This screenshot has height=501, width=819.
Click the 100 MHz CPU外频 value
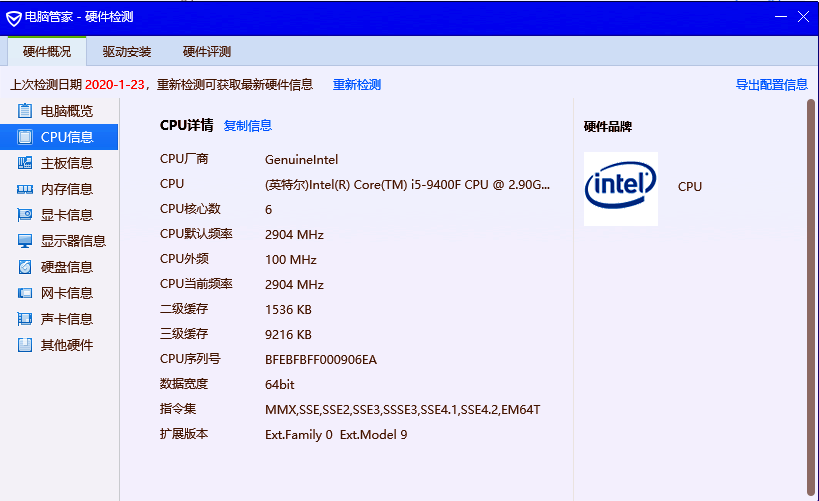click(x=290, y=260)
